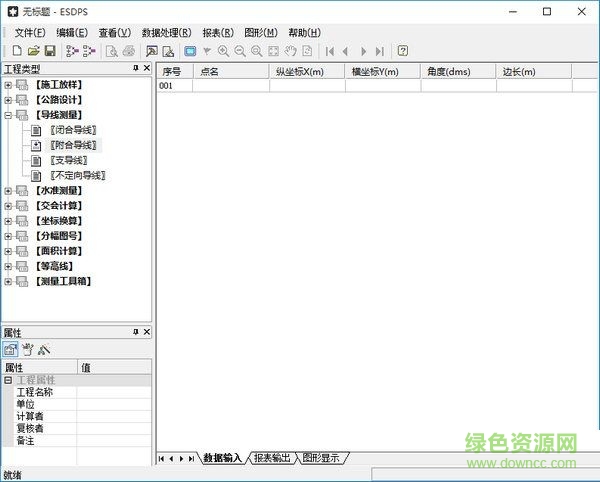This screenshot has height=482, width=600.
Task: Expand the 【面积计算】 tree node
Action: click(8, 251)
